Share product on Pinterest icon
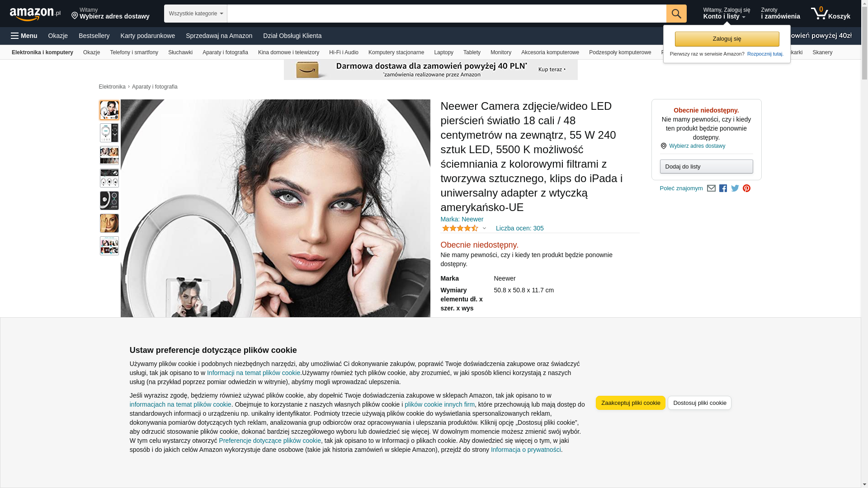This screenshot has width=868, height=488. click(746, 188)
